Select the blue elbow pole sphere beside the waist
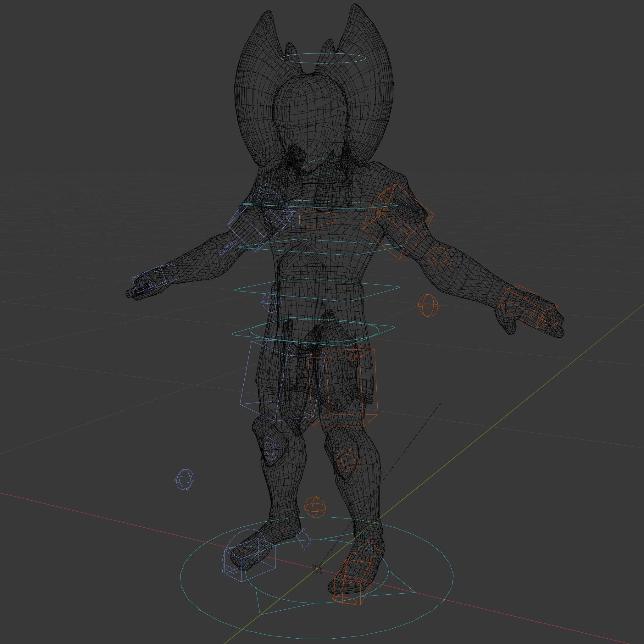This screenshot has height=644, width=644. point(271,302)
